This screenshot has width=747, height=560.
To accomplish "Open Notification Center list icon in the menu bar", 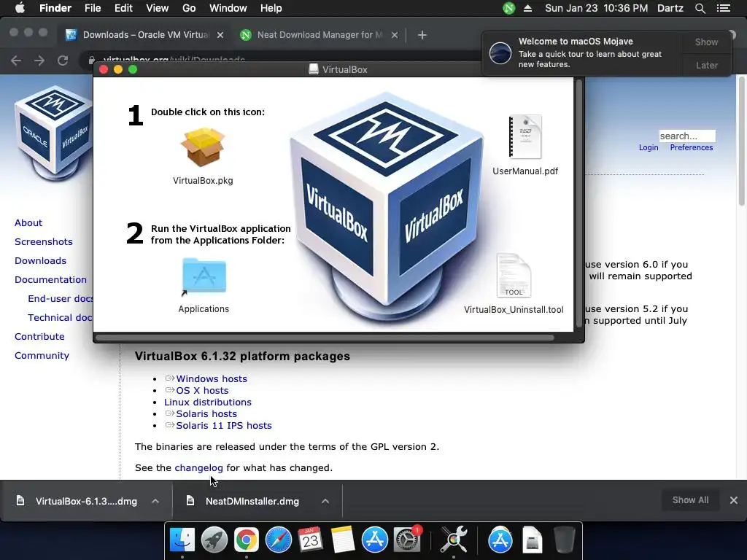I will point(723,8).
